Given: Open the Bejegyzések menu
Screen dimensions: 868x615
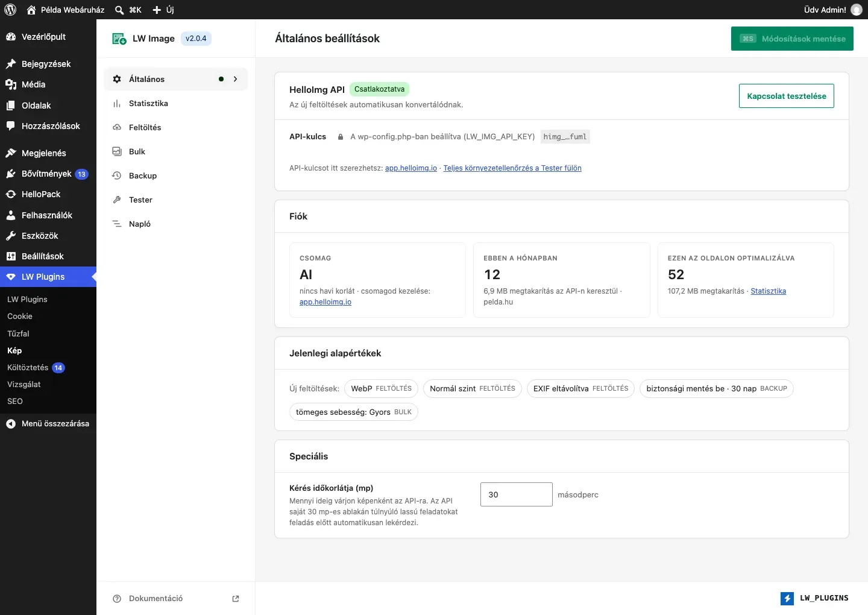Looking at the screenshot, I should point(48,64).
